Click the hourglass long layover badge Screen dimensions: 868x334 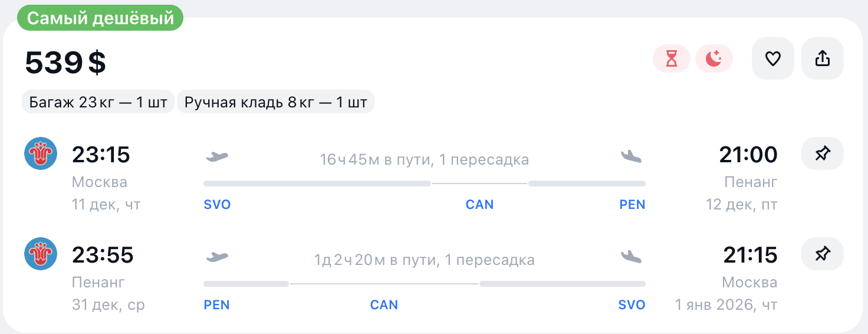[x=671, y=59]
